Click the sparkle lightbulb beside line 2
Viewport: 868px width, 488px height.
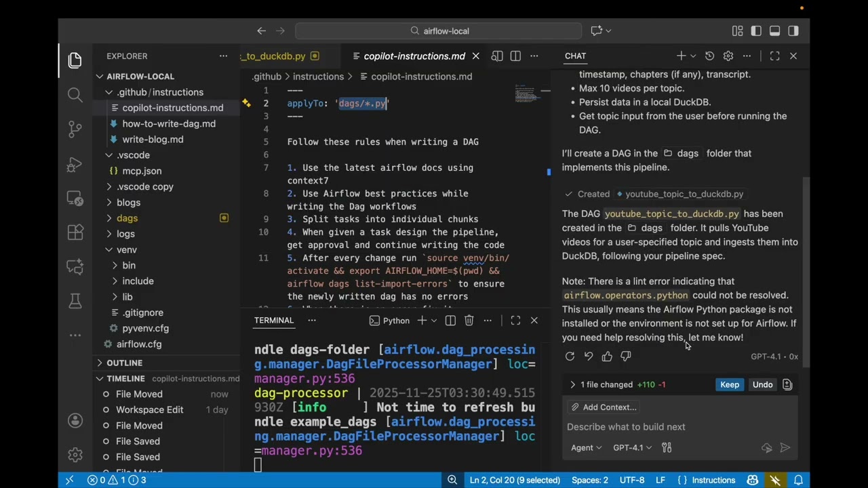pos(247,103)
